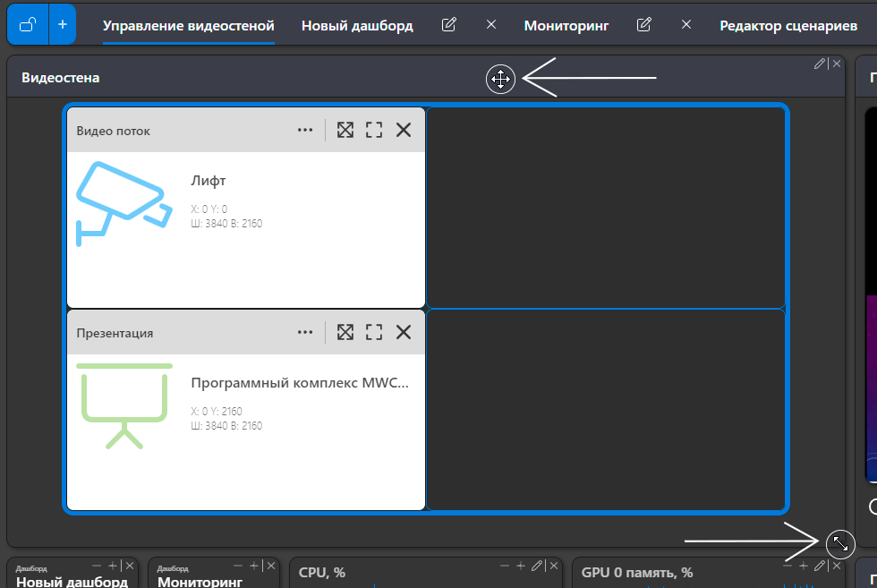
Task: Open the Мониторинг dashboard widget
Action: pyautogui.click(x=200, y=582)
